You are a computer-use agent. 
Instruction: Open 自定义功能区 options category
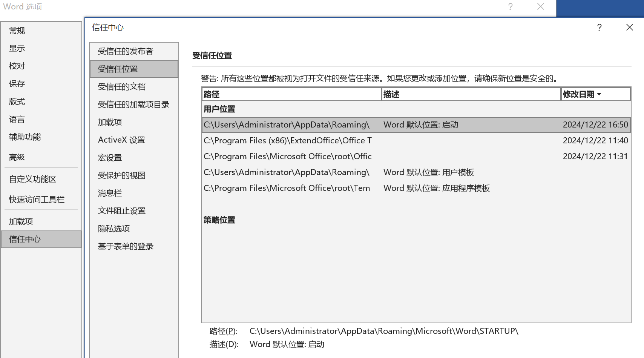41,179
